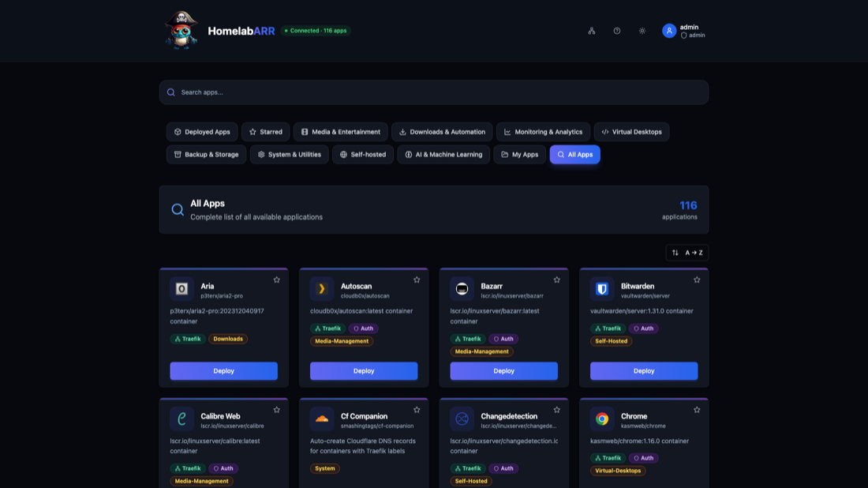Select the AI & Machine Learning category
This screenshot has width=868, height=488.
[443, 155]
